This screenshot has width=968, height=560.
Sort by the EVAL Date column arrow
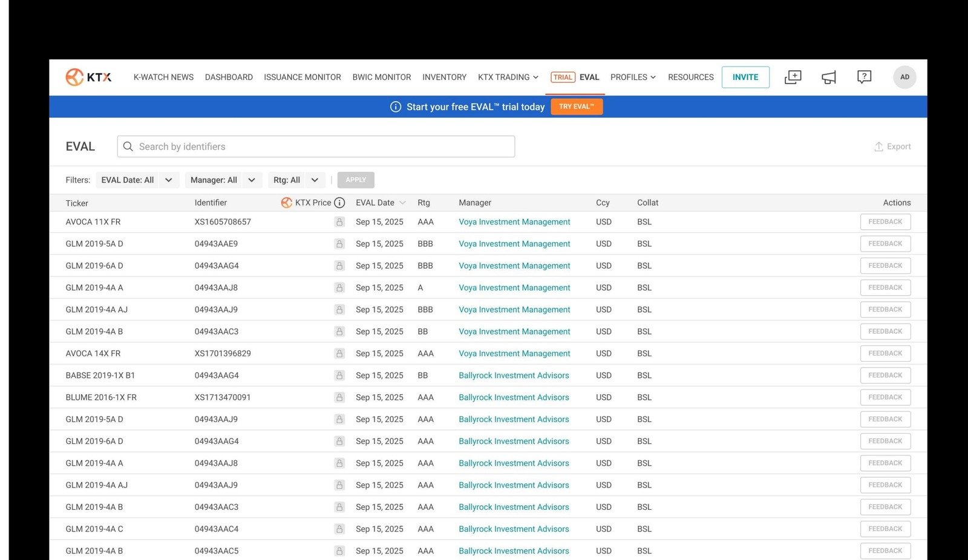coord(402,203)
